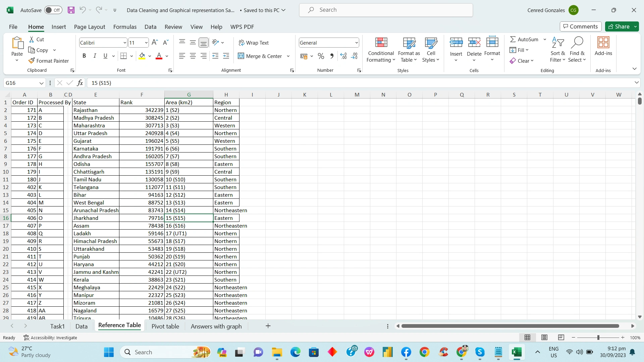Apply the Percent number style

321,56
